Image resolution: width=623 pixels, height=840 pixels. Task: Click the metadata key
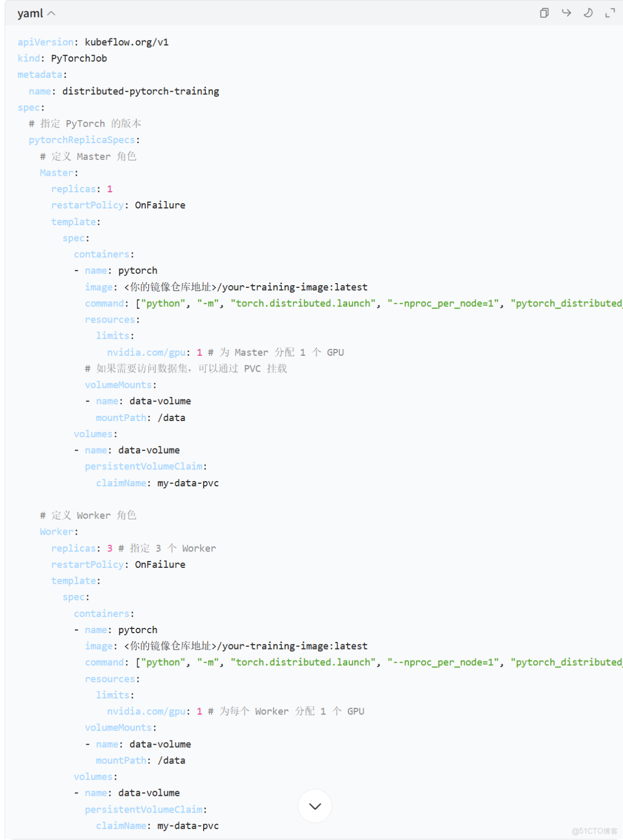[x=39, y=75]
